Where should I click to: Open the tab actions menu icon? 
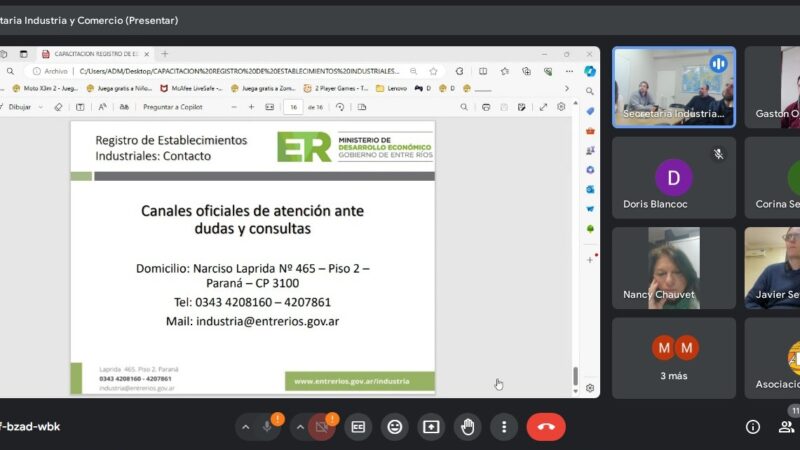pos(23,54)
